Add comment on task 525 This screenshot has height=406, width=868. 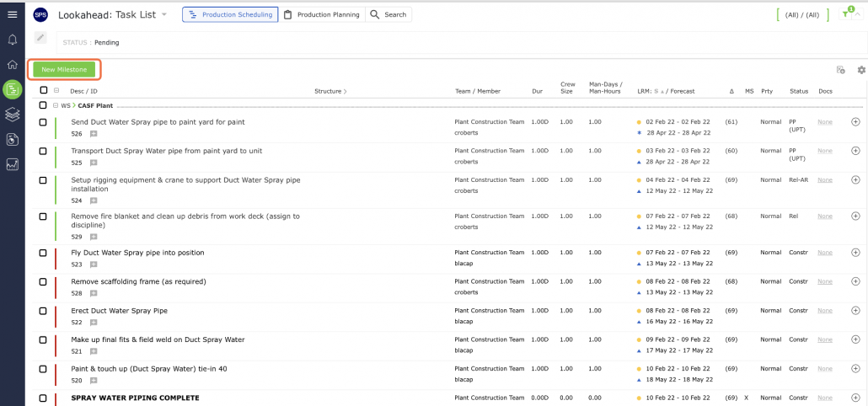(x=94, y=163)
